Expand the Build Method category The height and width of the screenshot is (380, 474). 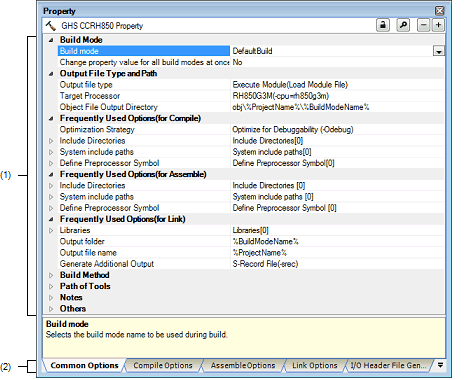point(51,275)
